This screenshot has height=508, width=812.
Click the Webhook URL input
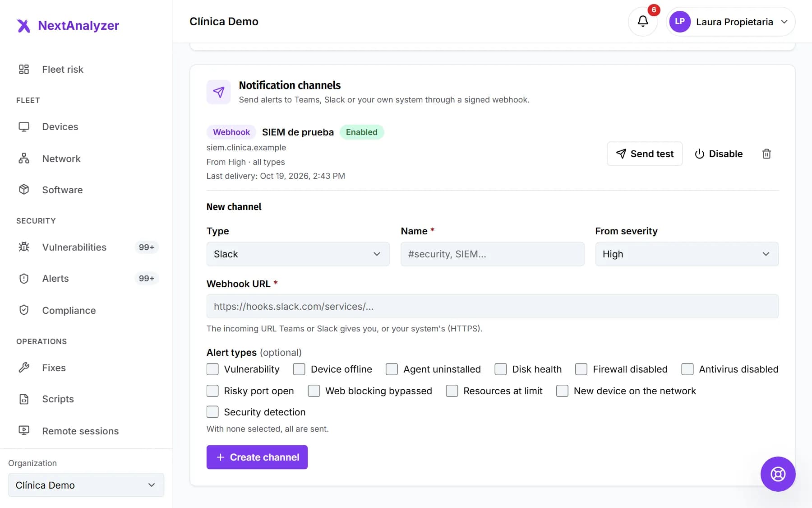[493, 307]
